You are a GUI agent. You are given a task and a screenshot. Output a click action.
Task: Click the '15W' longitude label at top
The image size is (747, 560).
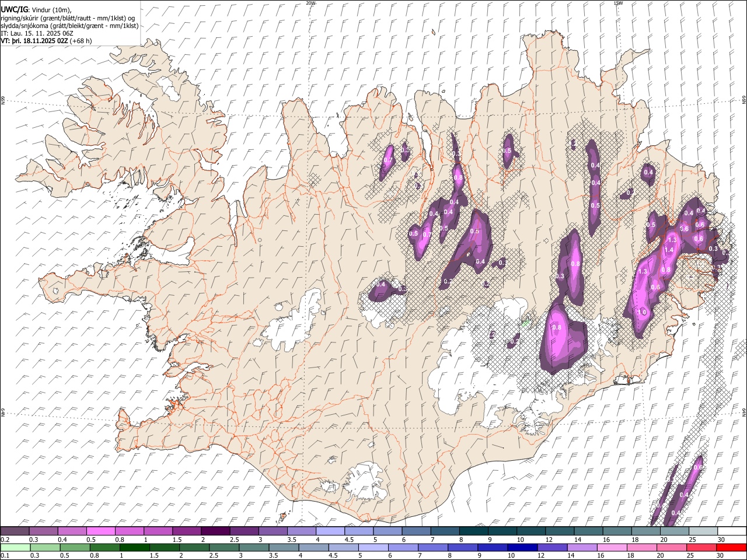[618, 3]
